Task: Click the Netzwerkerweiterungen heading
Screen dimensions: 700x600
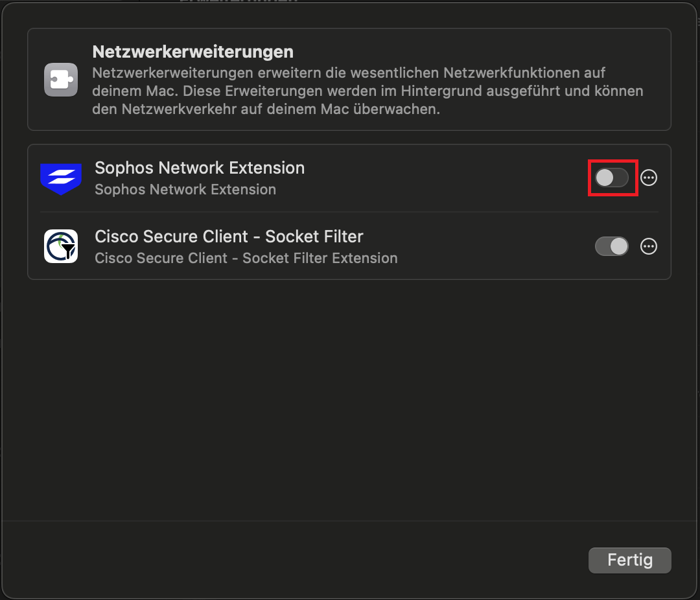Action: 193,52
